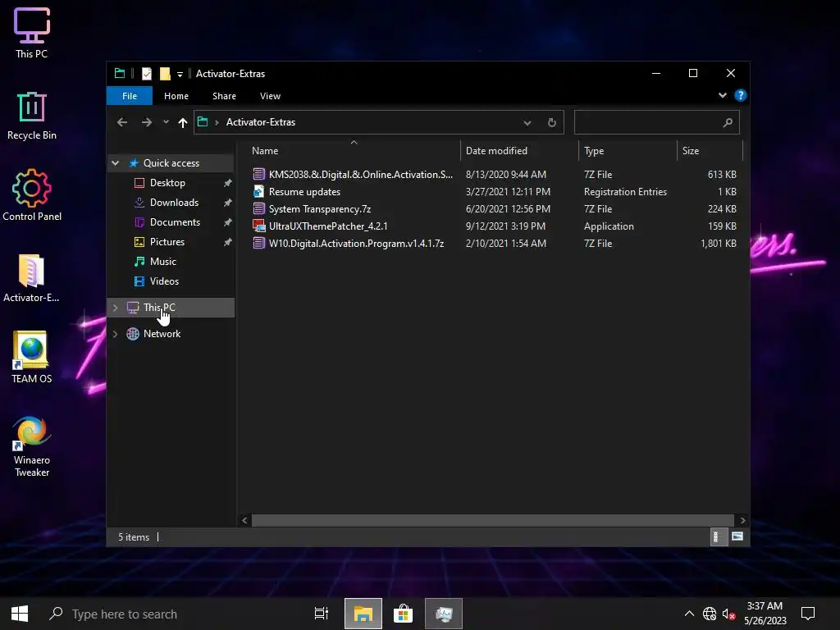This screenshot has height=630, width=840.
Task: Go forward with the Forward arrow
Action: [x=146, y=122]
